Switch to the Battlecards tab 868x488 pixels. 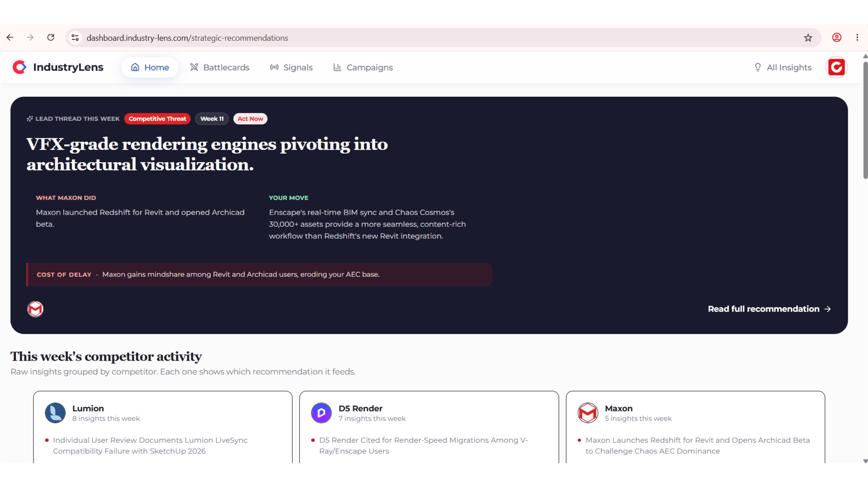(x=220, y=67)
